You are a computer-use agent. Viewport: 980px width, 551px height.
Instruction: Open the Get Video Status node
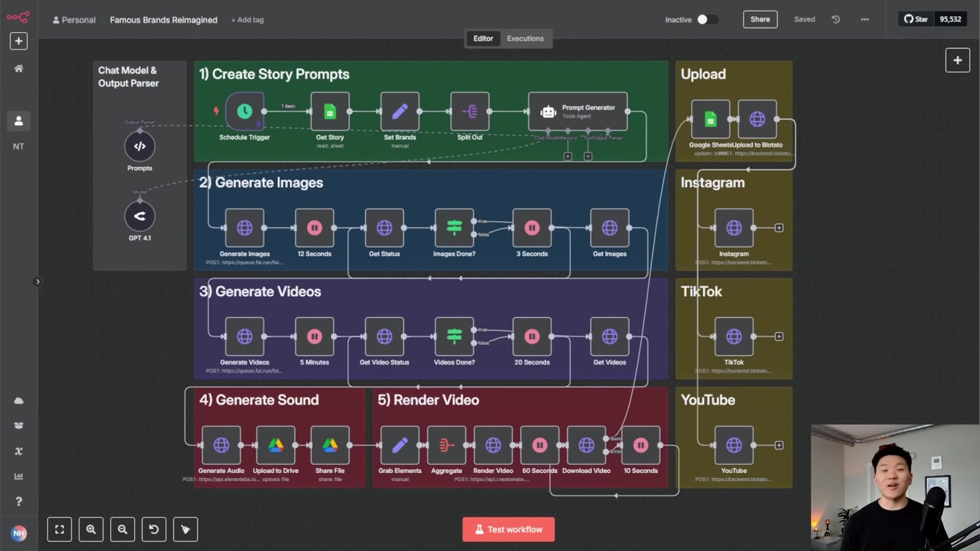384,336
